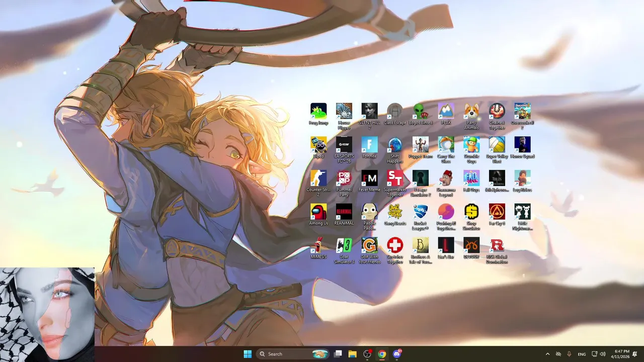Image resolution: width=644 pixels, height=362 pixels.
Task: Open Task View on the taskbar
Action: (x=338, y=354)
